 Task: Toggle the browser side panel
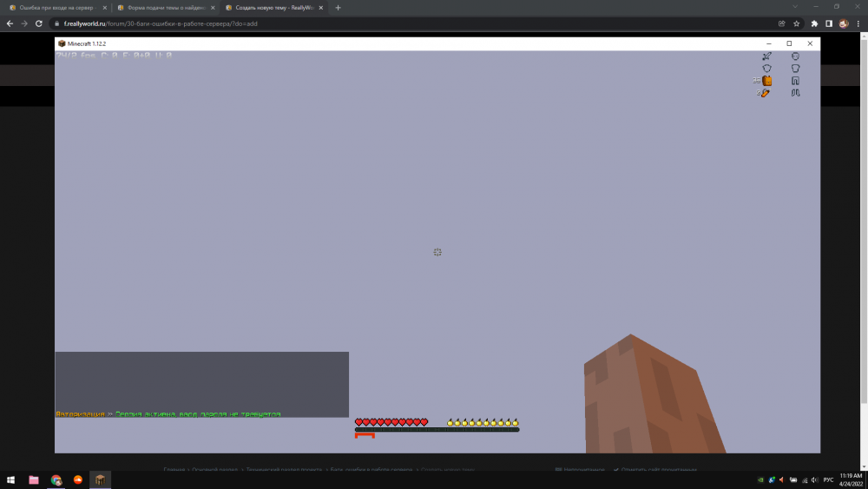(829, 23)
